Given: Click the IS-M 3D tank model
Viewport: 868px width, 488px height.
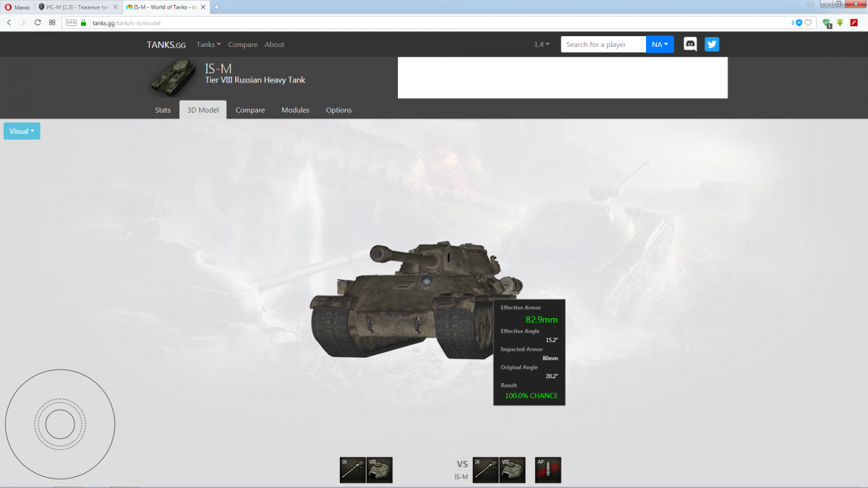Looking at the screenshot, I should pos(416,301).
